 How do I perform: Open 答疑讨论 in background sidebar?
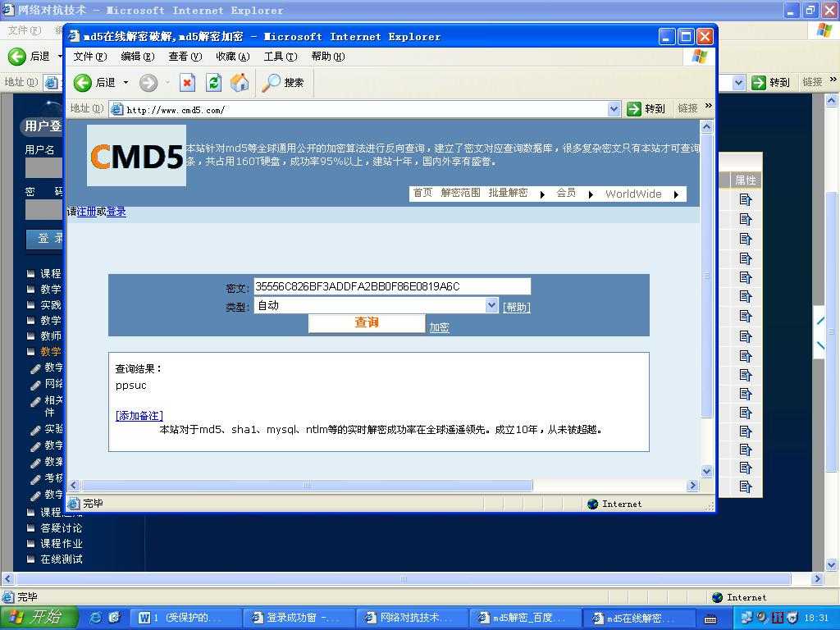(61, 527)
